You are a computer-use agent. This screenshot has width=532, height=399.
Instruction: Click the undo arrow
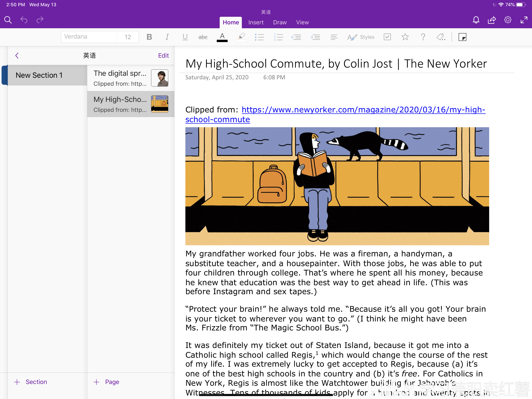click(24, 20)
